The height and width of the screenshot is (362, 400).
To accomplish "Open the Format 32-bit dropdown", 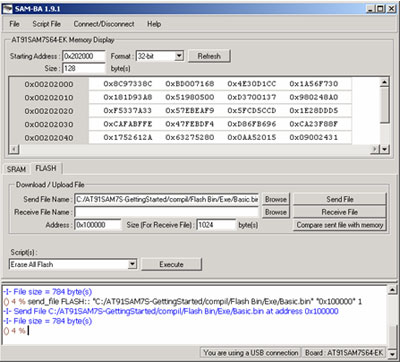I will 179,56.
